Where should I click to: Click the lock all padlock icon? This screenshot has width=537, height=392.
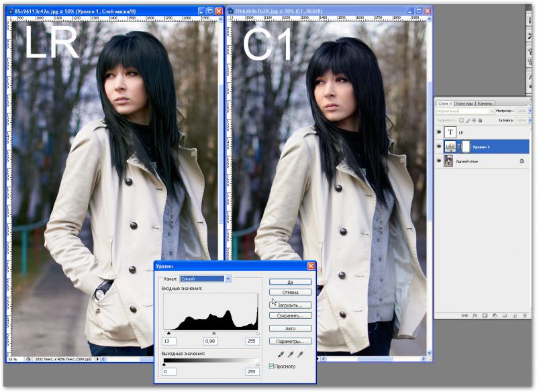(480, 121)
